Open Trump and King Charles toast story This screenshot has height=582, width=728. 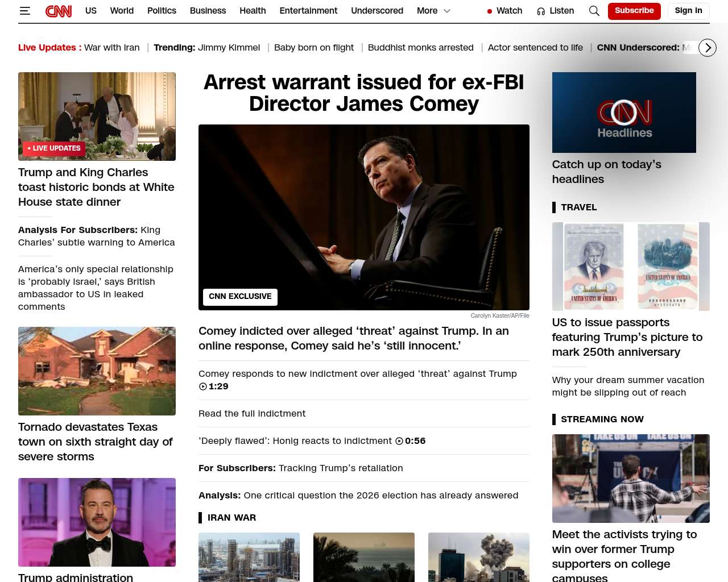(x=96, y=187)
